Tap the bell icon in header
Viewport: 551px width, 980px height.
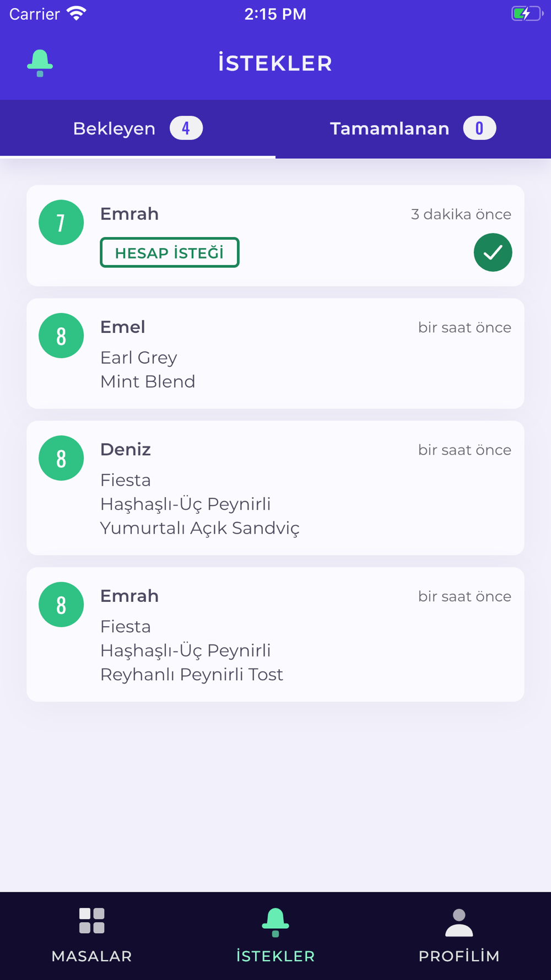click(x=40, y=63)
